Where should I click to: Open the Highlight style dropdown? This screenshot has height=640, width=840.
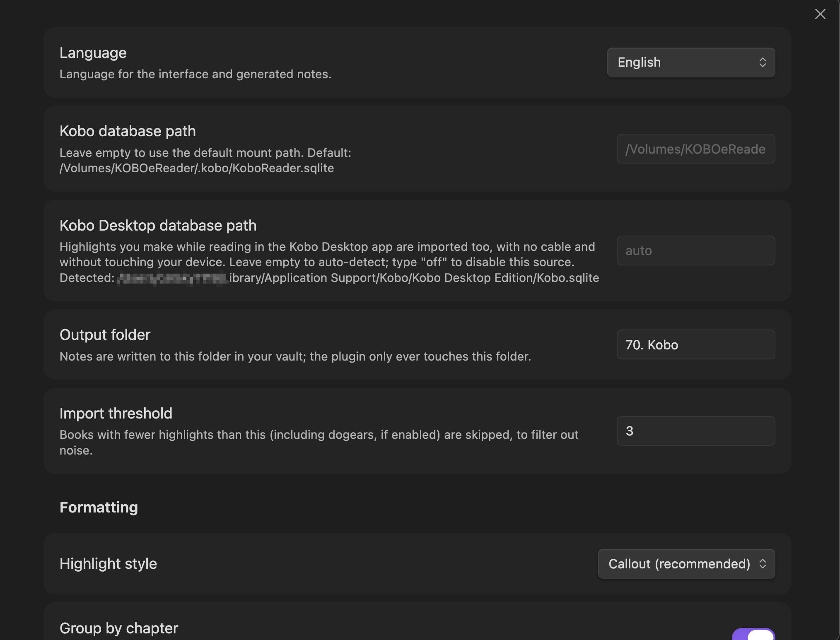pos(686,564)
